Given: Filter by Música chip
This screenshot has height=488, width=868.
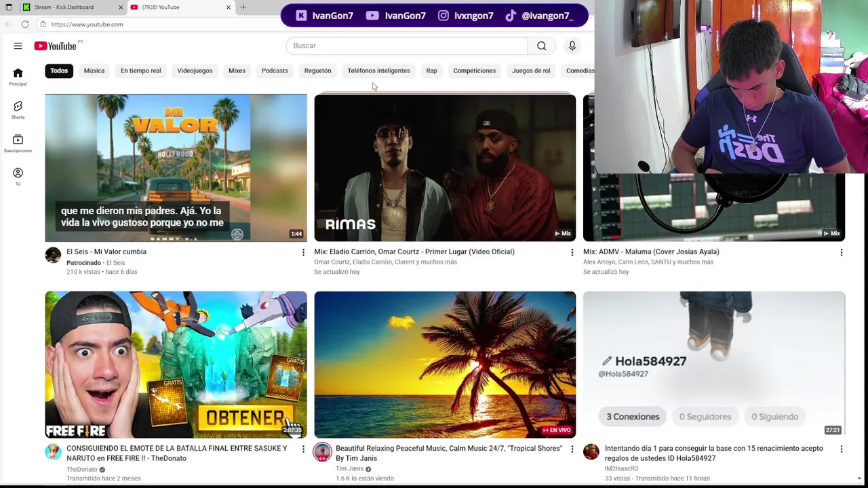Looking at the screenshot, I should [x=94, y=70].
